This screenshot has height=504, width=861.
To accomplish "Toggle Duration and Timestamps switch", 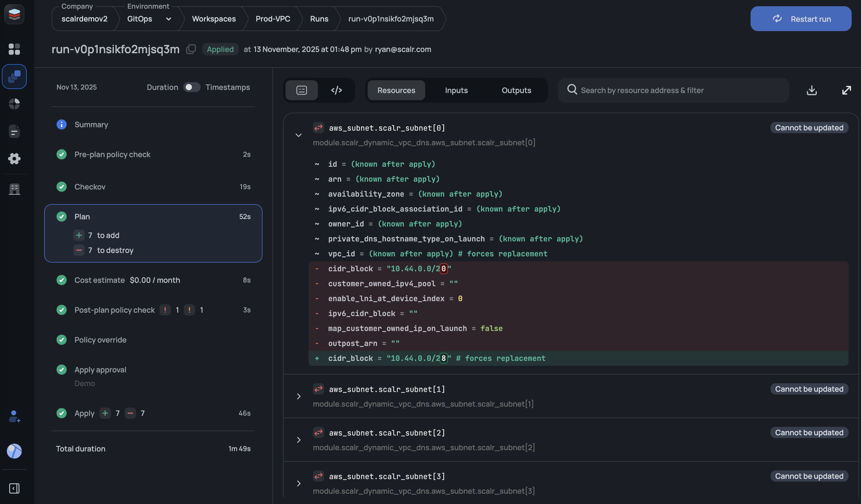I will click(x=191, y=87).
